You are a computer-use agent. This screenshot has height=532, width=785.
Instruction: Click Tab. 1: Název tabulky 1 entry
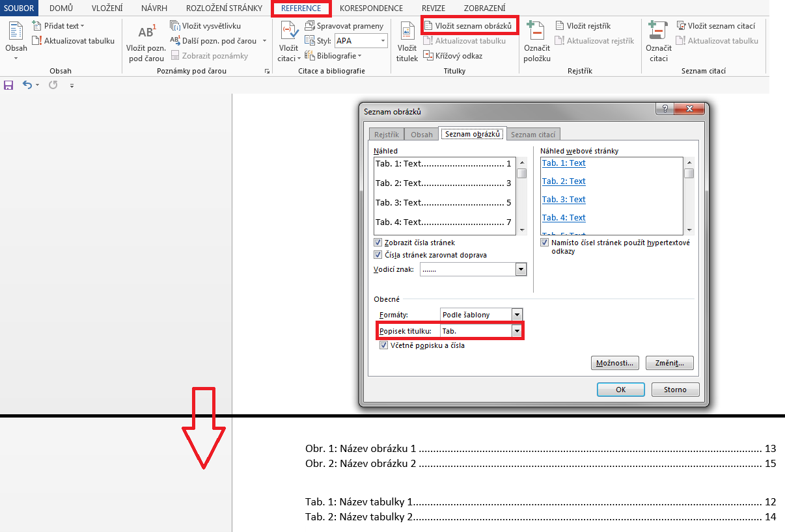[x=540, y=502]
